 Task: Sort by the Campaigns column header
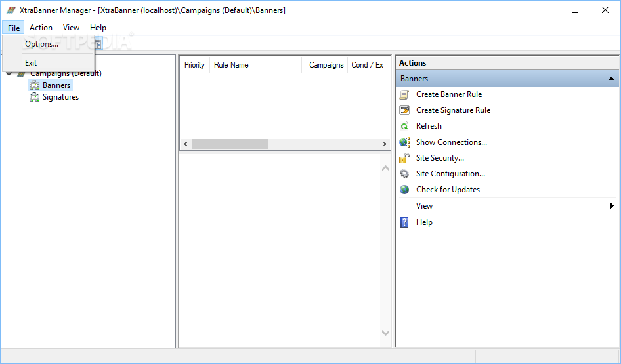(x=325, y=65)
